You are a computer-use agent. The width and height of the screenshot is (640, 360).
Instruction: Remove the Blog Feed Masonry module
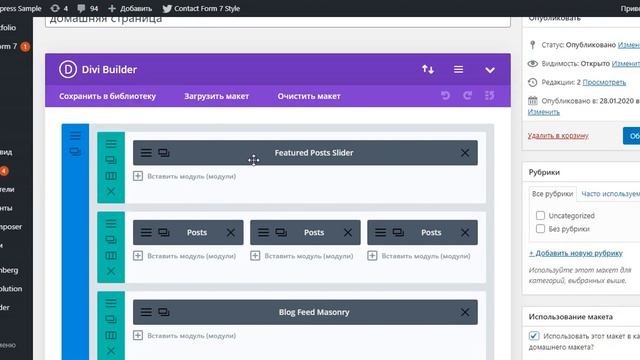coord(465,312)
